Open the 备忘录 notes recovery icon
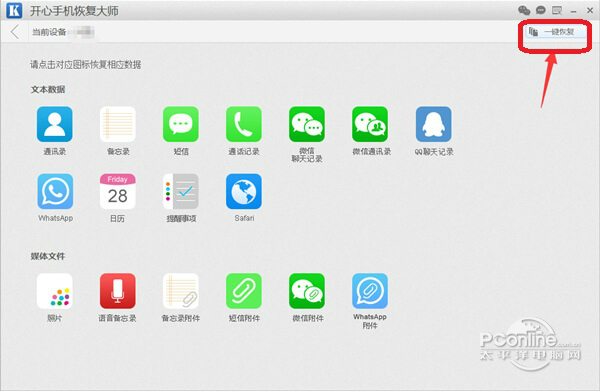Screen dimensions: 600x391 click(117, 124)
